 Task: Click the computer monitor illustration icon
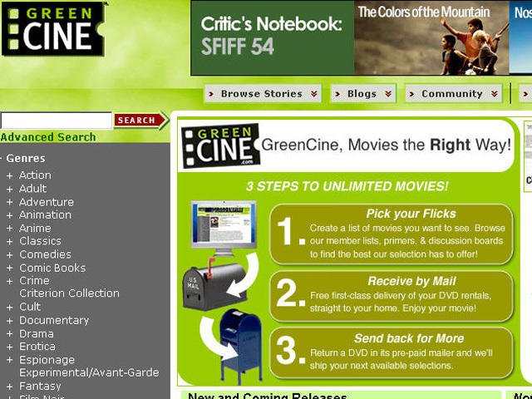pos(224,229)
